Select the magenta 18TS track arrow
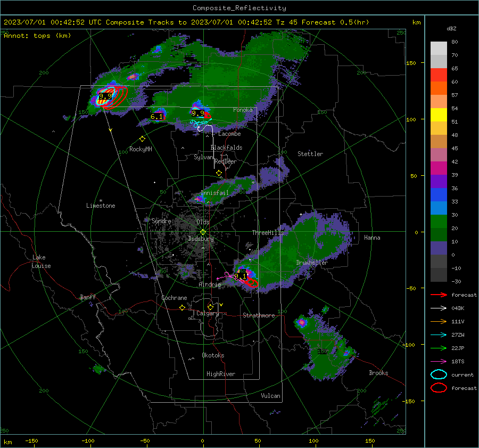Viewport: 479px width, 448px height. pyautogui.click(x=439, y=362)
